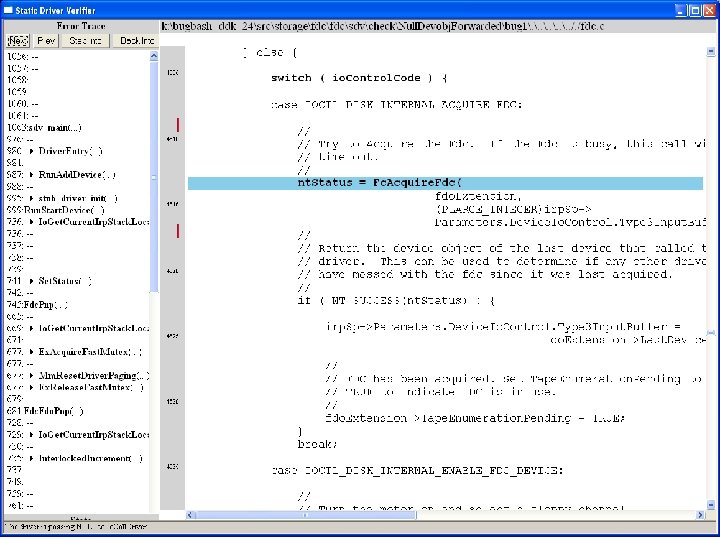
Task: Select the sdv_main(...) trace row
Action: point(45,128)
